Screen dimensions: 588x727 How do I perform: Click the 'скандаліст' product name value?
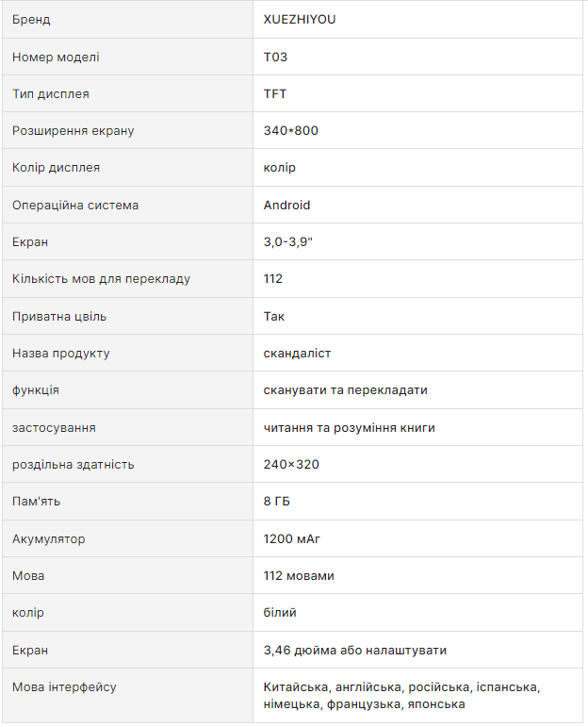297,353
